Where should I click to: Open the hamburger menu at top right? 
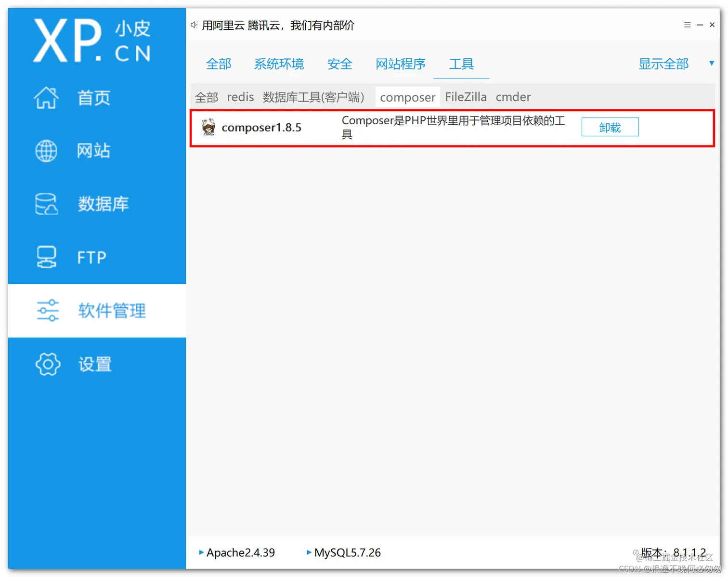(x=687, y=25)
